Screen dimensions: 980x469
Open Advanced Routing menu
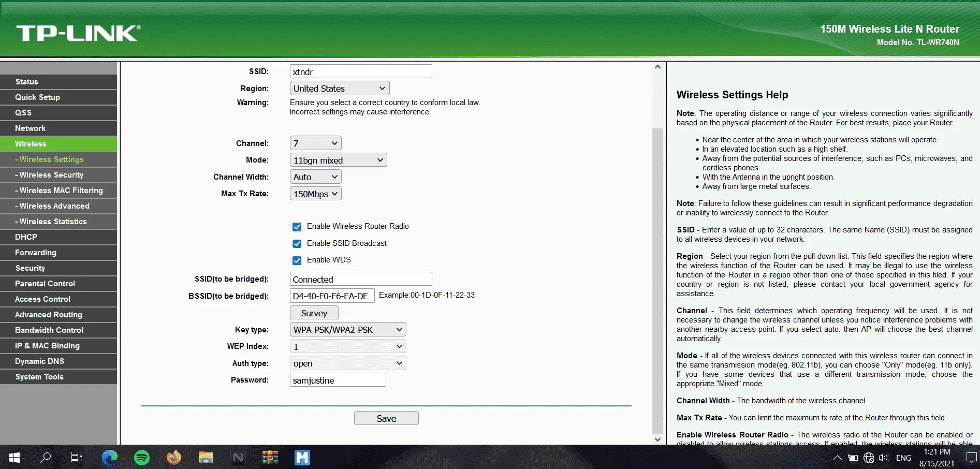pyautogui.click(x=58, y=315)
